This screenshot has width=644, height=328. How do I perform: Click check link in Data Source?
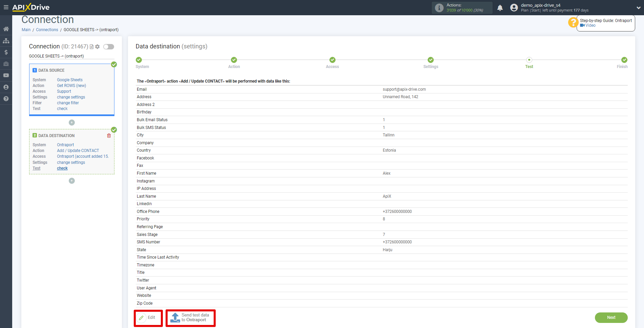[x=62, y=109]
